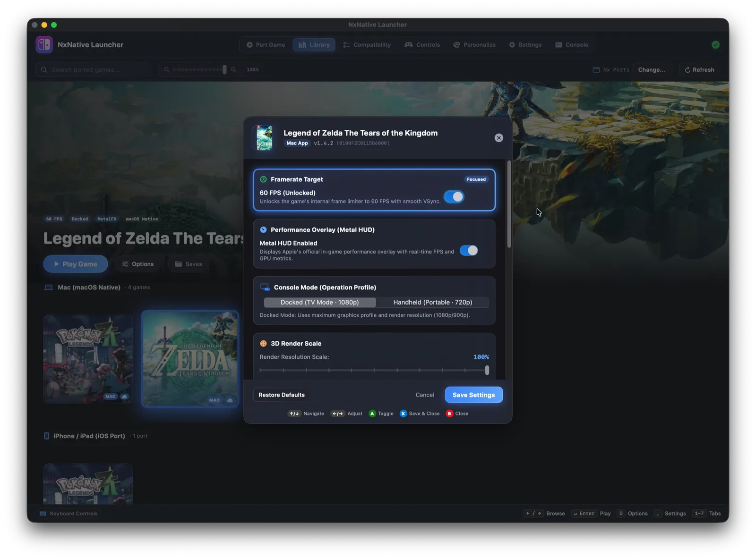Click Cancel in settings dialog

425,395
